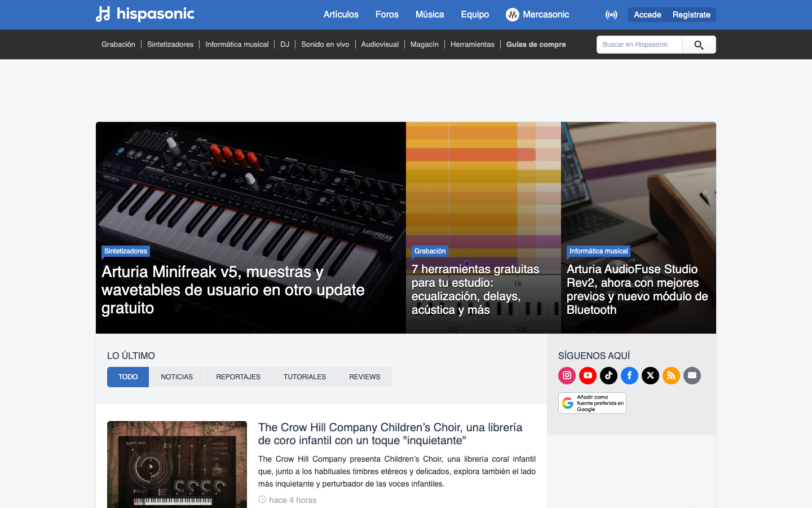The width and height of the screenshot is (812, 508).
Task: Open the Informática musical category
Action: coord(237,45)
